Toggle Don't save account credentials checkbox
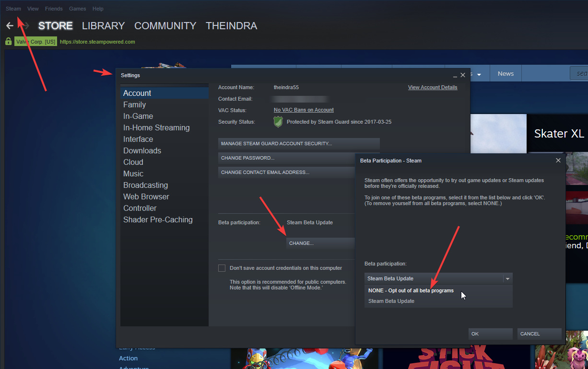 [x=222, y=268]
